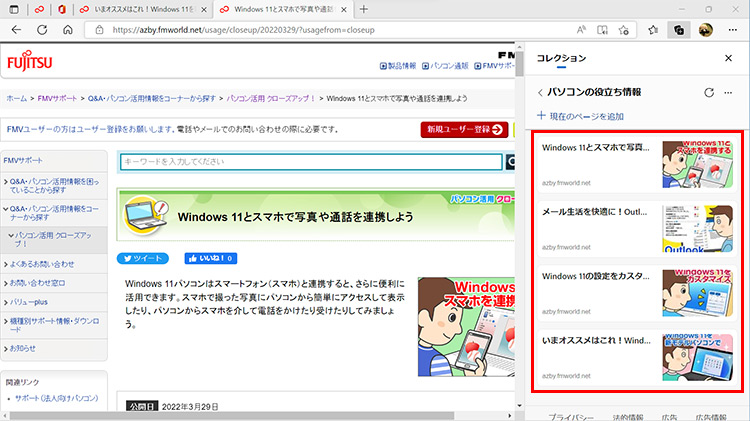Click the refresh icon in Collections panel
750x421 pixels.
coord(709,92)
